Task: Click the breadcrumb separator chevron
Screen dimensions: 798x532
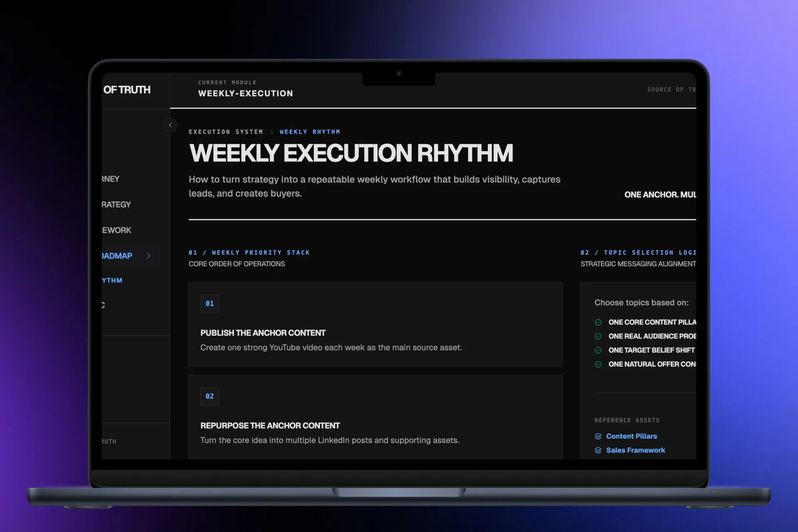Action: 272,132
